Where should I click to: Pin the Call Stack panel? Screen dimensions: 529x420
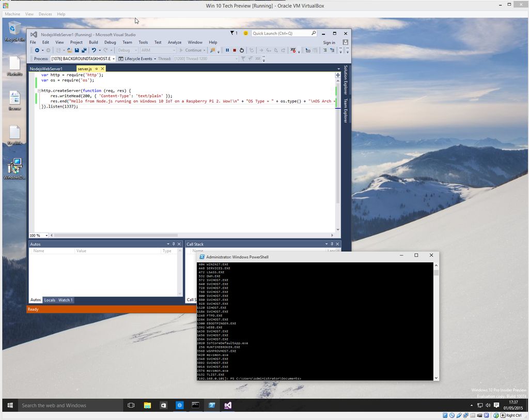(x=332, y=244)
